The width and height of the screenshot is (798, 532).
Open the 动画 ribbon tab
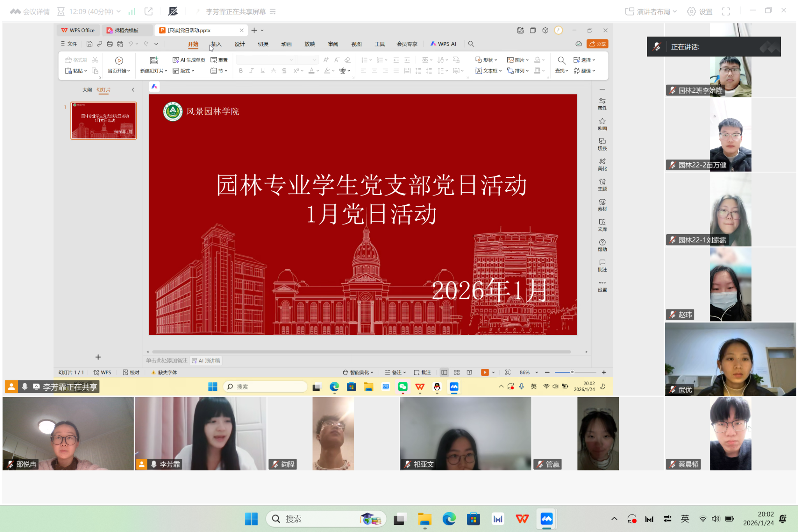[x=286, y=44]
